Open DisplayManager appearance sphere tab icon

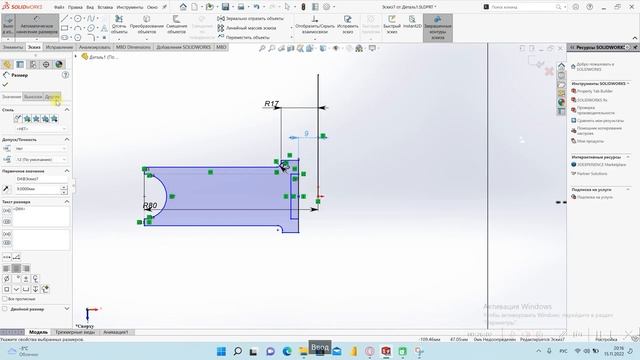[59, 64]
